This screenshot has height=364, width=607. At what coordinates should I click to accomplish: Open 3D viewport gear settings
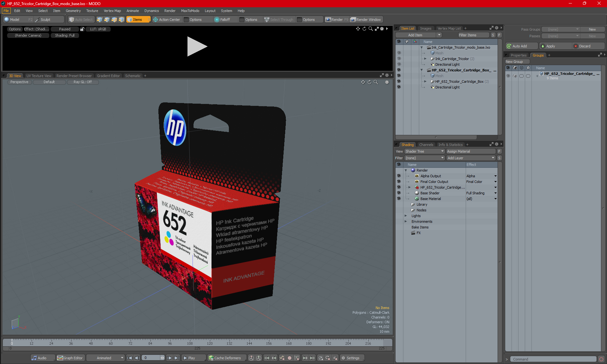tap(387, 82)
